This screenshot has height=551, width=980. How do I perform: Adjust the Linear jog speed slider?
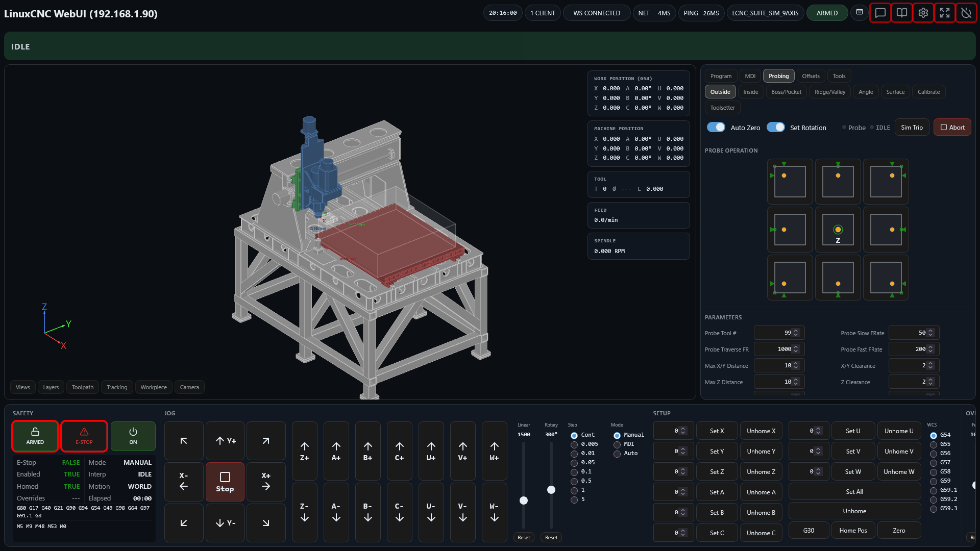524,500
